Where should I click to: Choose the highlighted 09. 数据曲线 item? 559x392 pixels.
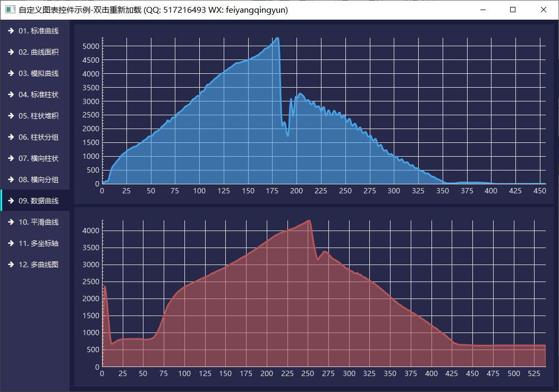click(x=38, y=201)
